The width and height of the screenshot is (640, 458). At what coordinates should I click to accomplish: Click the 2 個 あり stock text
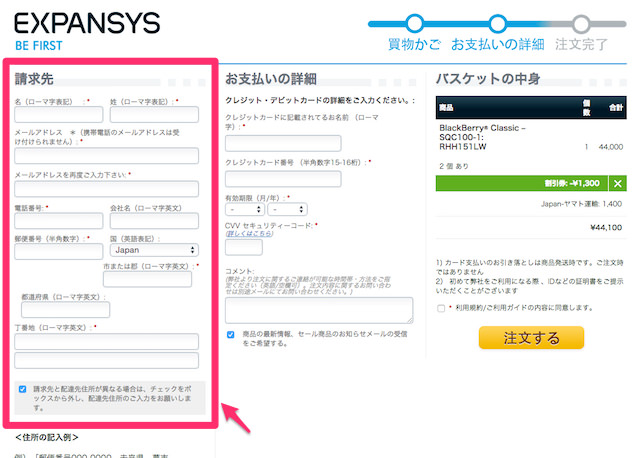[454, 166]
